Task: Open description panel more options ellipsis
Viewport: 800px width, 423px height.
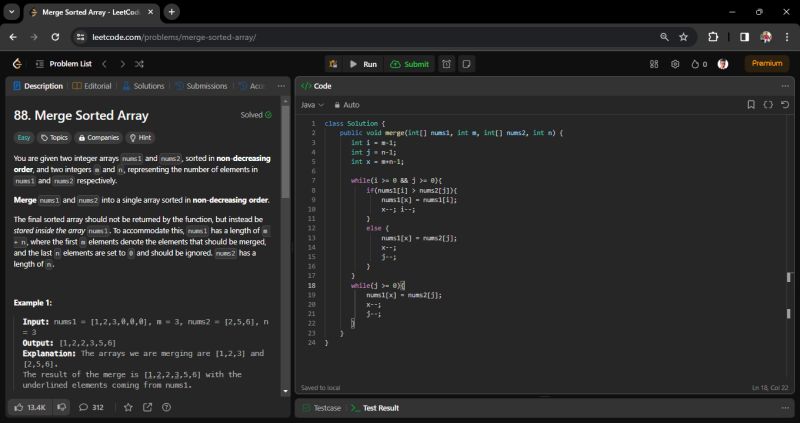Action: [281, 86]
